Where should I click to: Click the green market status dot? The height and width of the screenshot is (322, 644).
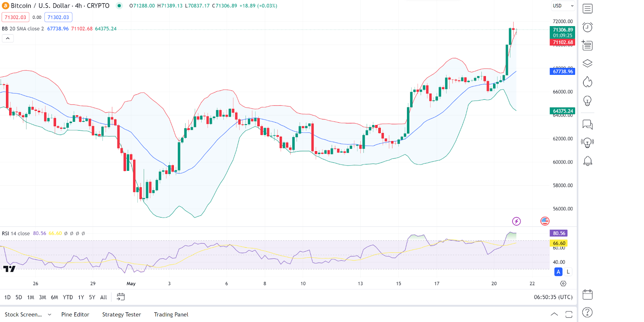pos(119,6)
